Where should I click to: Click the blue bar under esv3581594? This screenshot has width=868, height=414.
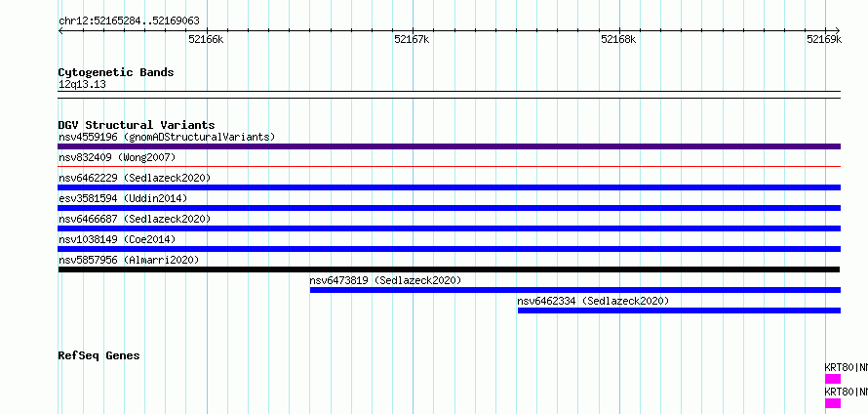[x=449, y=208]
